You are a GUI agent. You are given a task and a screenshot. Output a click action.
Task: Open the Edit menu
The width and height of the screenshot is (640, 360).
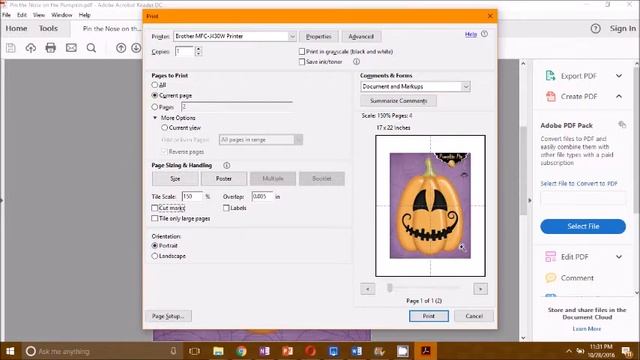(x=22, y=15)
